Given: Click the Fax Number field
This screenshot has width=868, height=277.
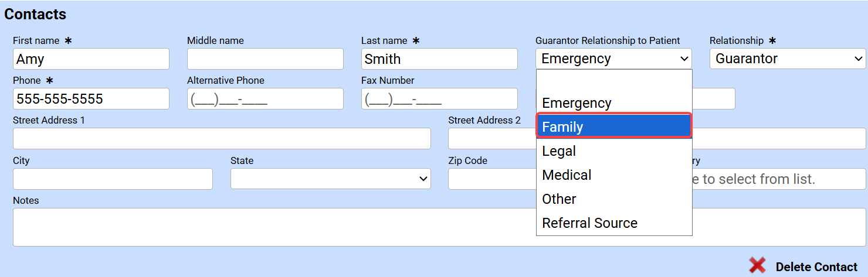Looking at the screenshot, I should 439,99.
